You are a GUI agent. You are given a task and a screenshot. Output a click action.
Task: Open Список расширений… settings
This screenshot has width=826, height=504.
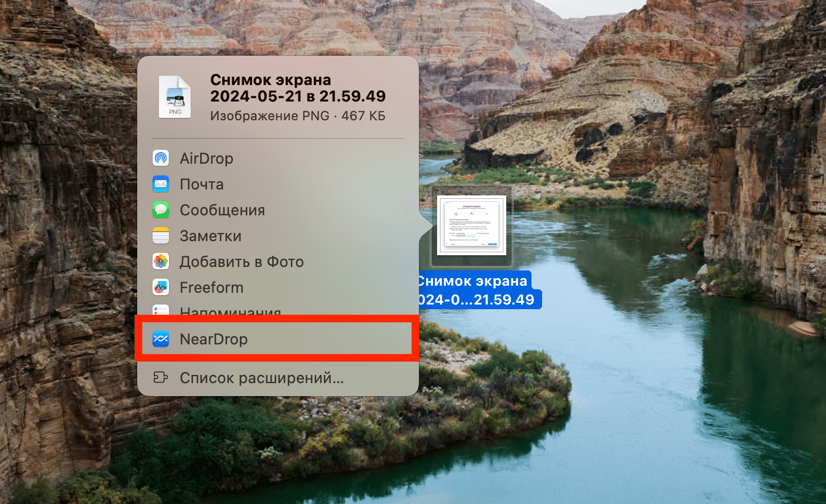[261, 378]
